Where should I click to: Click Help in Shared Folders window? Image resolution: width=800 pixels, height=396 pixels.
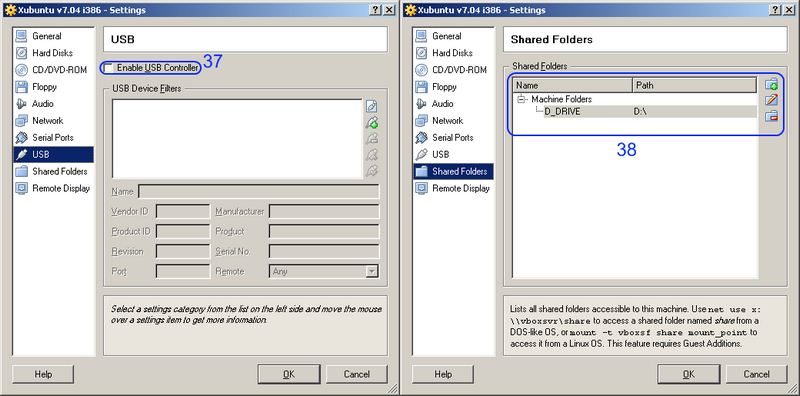click(x=443, y=374)
